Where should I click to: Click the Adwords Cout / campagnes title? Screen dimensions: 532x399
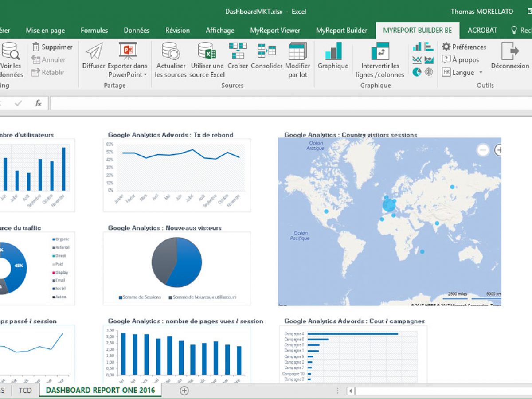pyautogui.click(x=354, y=321)
